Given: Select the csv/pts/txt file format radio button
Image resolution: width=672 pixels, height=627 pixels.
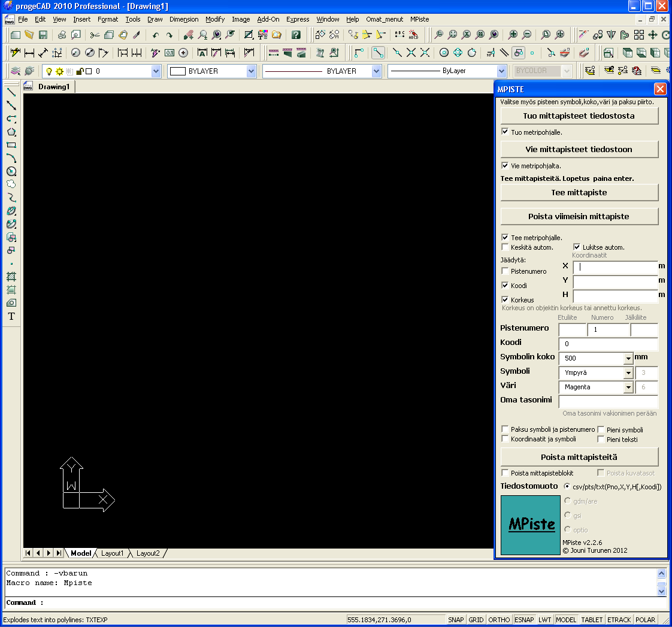Looking at the screenshot, I should pos(567,486).
